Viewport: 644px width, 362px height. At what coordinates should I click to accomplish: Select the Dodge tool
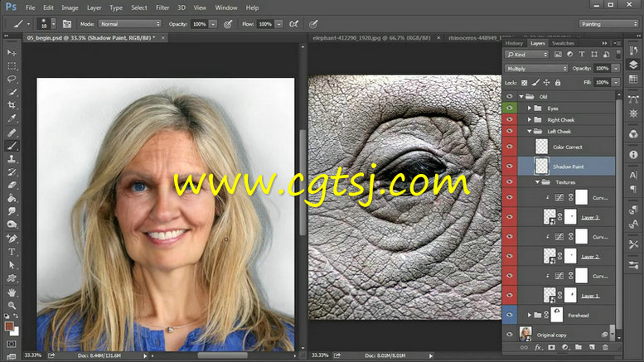[12, 224]
